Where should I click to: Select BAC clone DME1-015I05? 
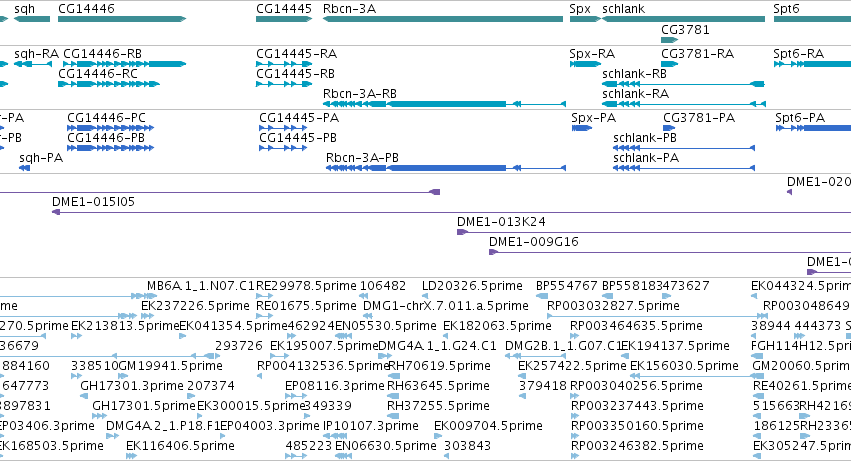[x=93, y=202]
